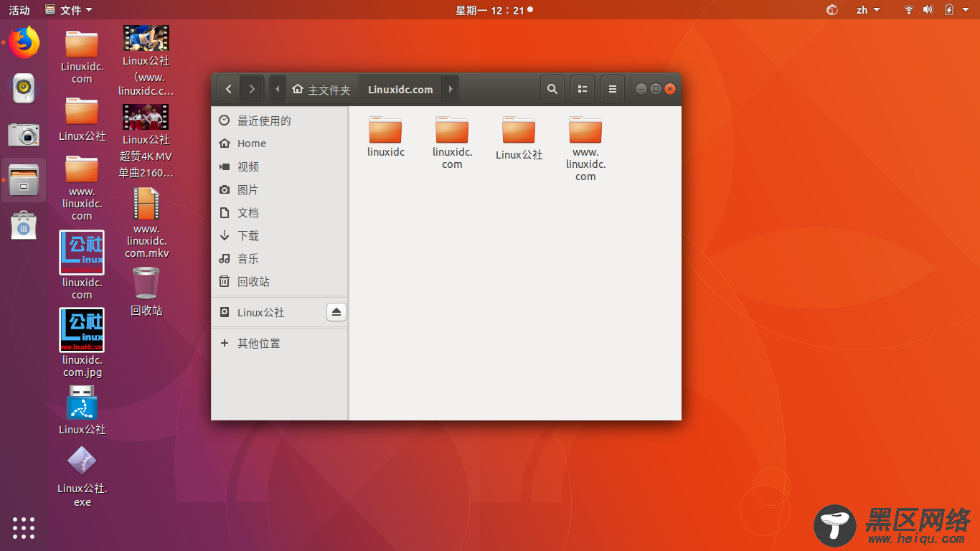
Task: Open 最近使用的 in the sidebar
Action: (x=280, y=121)
